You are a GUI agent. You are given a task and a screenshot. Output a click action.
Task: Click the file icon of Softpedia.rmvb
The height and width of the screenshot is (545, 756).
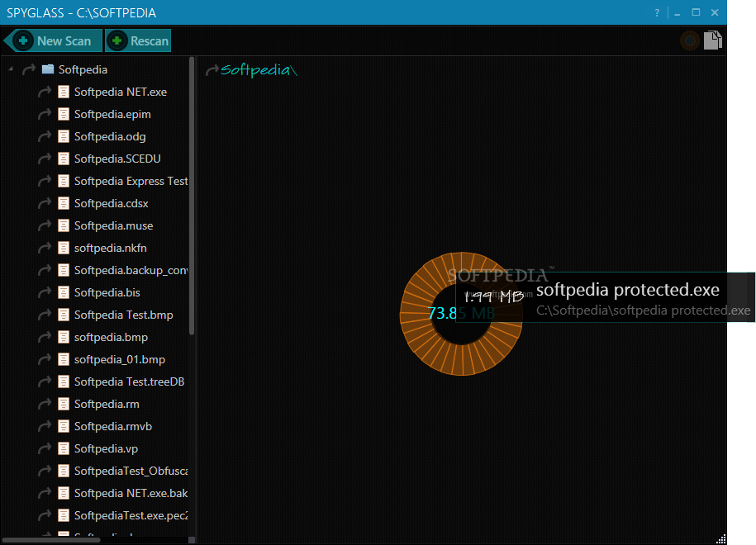tap(63, 426)
